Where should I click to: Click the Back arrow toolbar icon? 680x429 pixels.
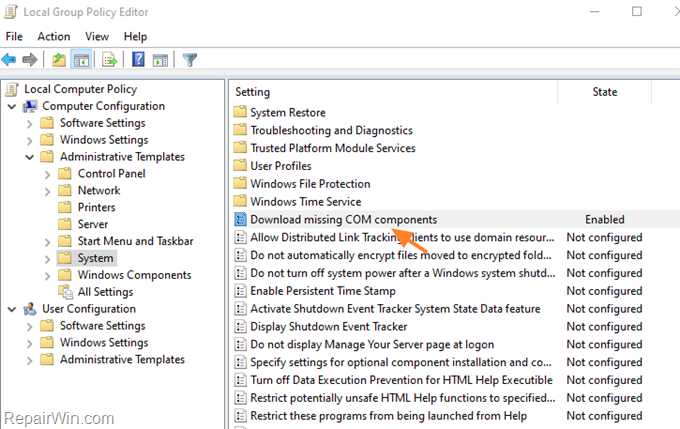9,59
